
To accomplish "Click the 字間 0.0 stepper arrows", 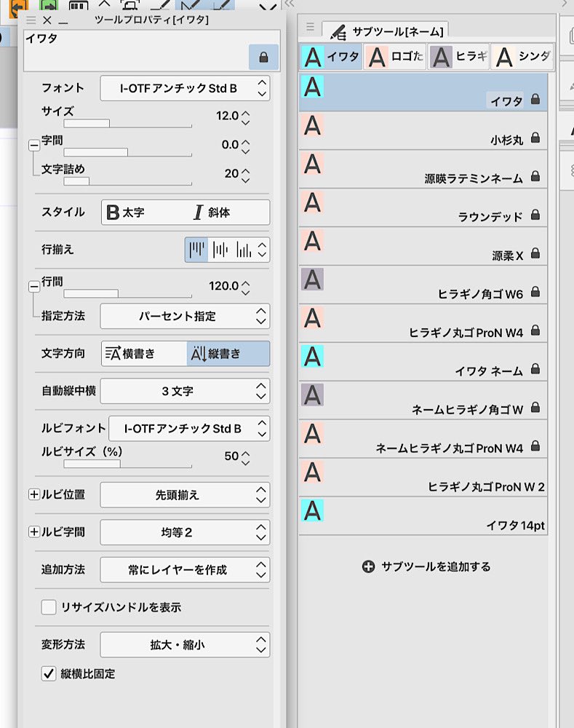I will click(245, 146).
